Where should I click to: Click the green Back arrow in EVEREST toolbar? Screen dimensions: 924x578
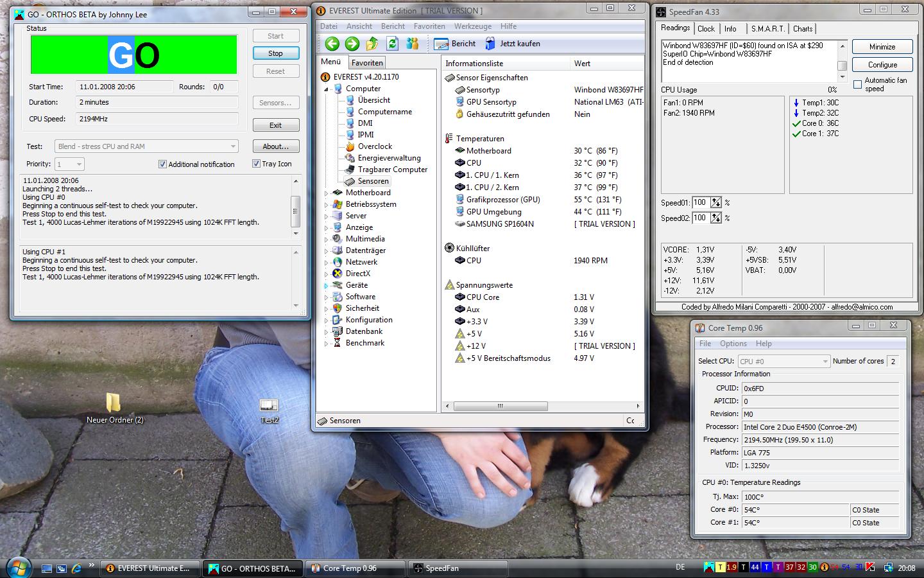point(332,44)
